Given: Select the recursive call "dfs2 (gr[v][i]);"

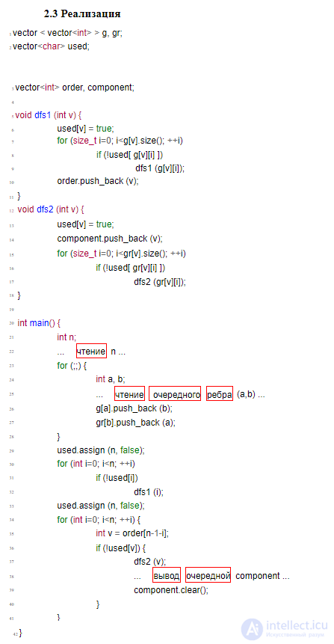Looking at the screenshot, I should 160,282.
